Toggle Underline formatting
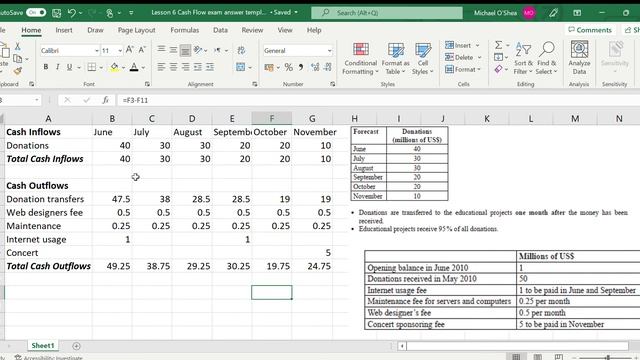Image resolution: width=640 pixels, height=360 pixels. coord(69,67)
